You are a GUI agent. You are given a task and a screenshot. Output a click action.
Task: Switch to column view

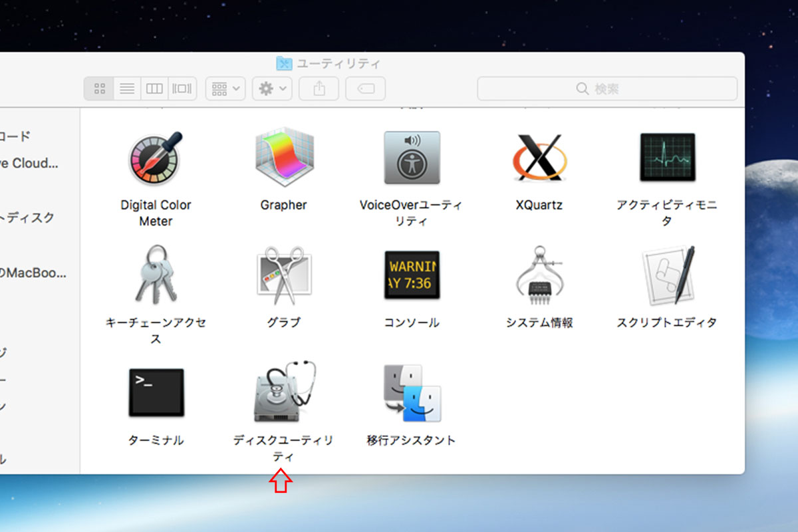[154, 88]
